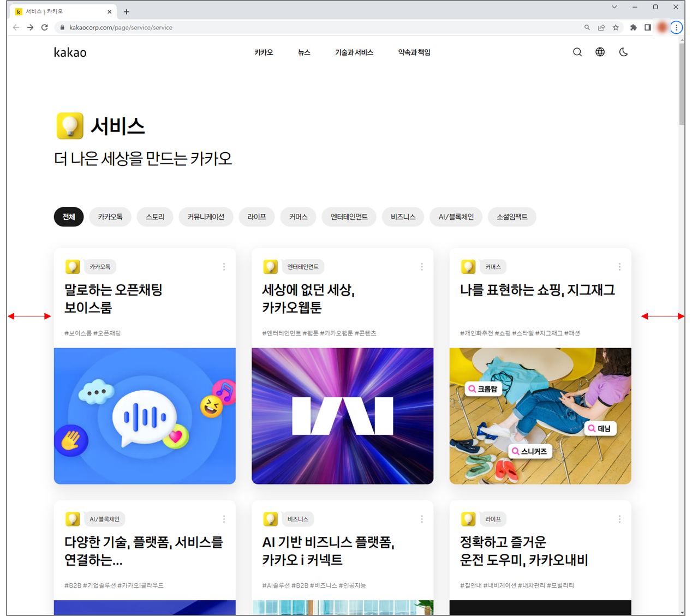This screenshot has width=692, height=616.
Task: Open Chrome three-dot menu
Action: 676,27
